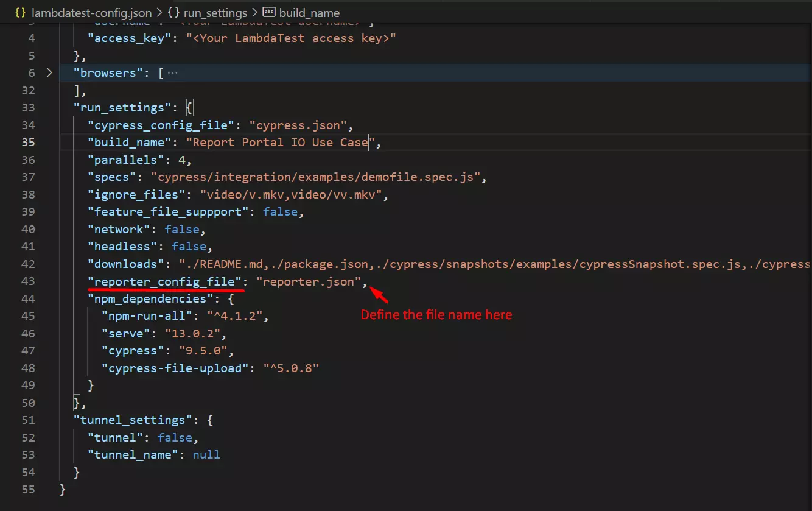Click the null value of tunnel_name
The image size is (812, 511).
pos(206,455)
